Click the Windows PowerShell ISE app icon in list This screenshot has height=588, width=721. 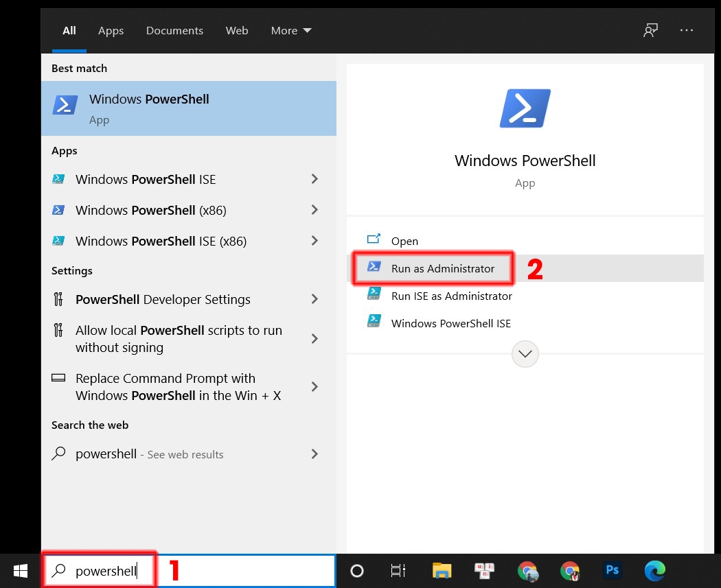[58, 178]
